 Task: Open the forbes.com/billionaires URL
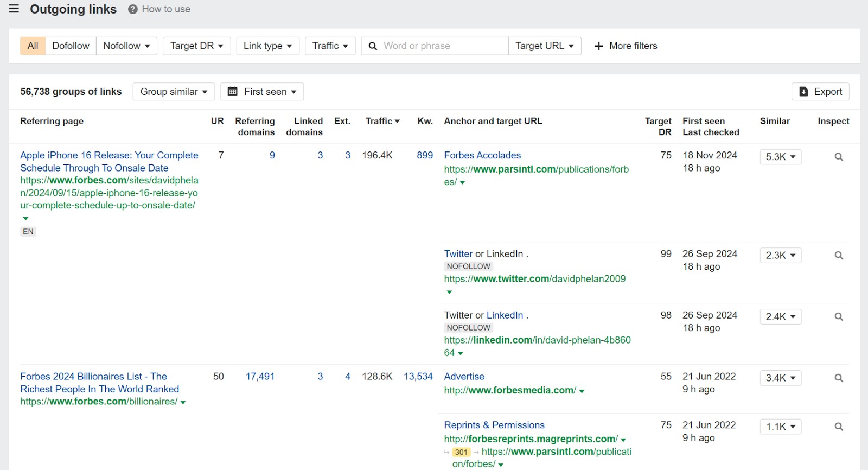(99, 402)
